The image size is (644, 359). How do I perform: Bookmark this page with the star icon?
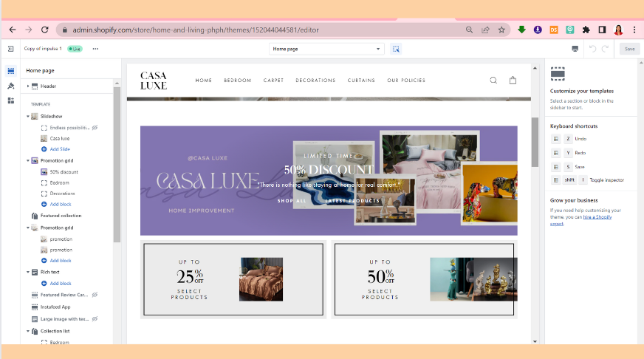(x=501, y=30)
